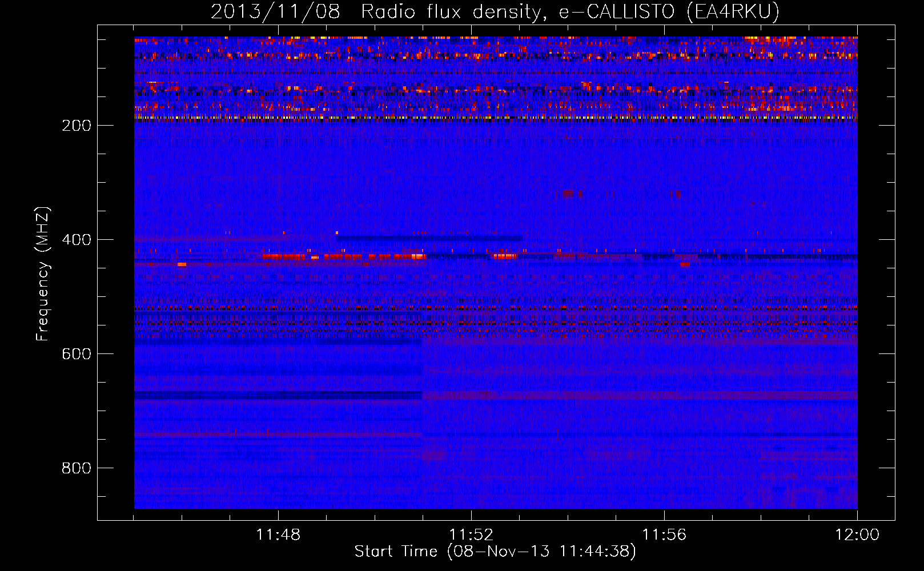Click the 12:00 time tick label
The image size is (924, 571).
click(x=857, y=535)
